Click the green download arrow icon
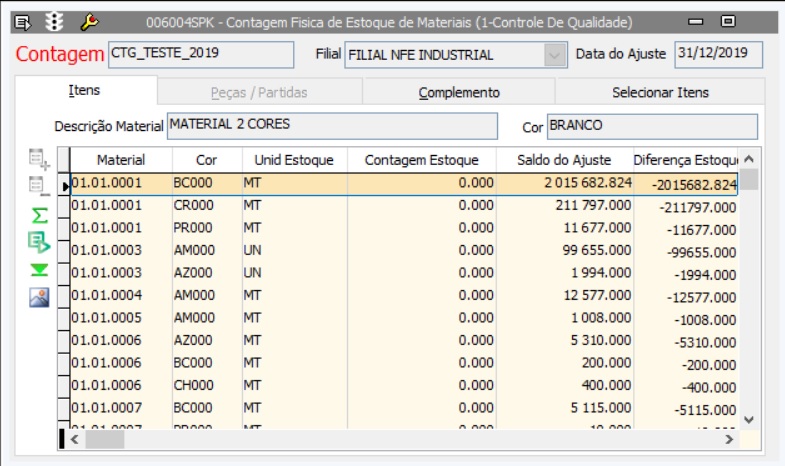This screenshot has width=785, height=466. 39,269
